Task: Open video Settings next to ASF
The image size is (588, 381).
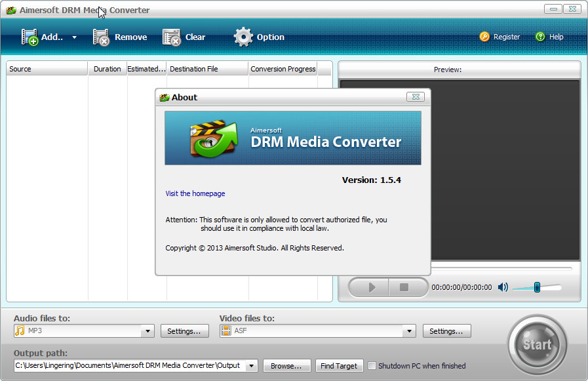Action: (446, 331)
